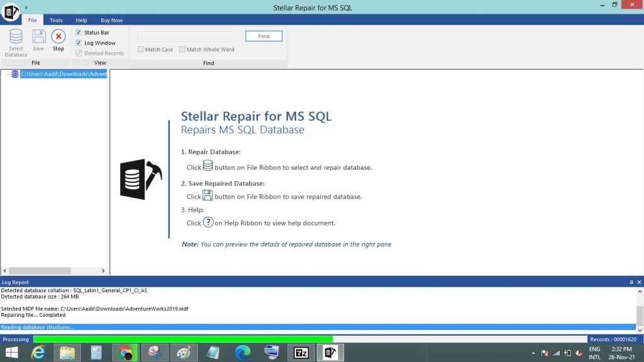Switch to Stellar Repair taskbar icon
The height and width of the screenshot is (362, 644).
click(330, 353)
